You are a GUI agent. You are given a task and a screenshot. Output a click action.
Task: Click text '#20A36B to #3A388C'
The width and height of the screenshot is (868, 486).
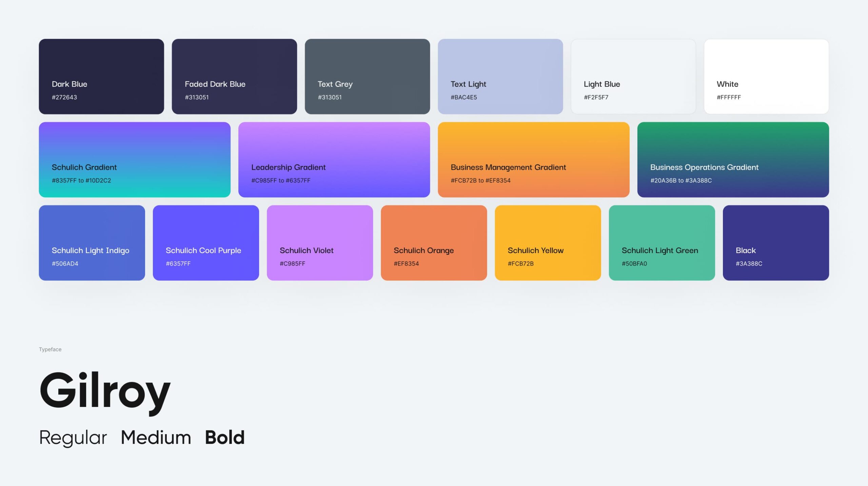click(x=681, y=180)
